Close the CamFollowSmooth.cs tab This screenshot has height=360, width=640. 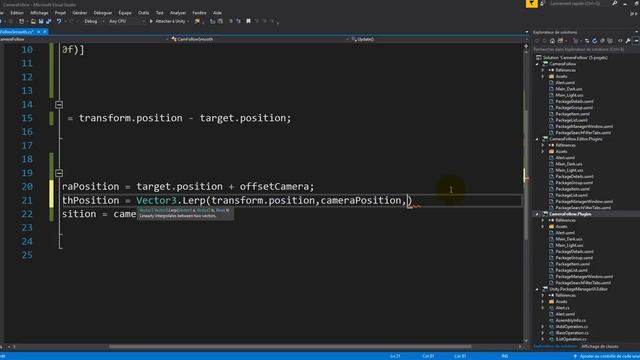pyautogui.click(x=45, y=32)
